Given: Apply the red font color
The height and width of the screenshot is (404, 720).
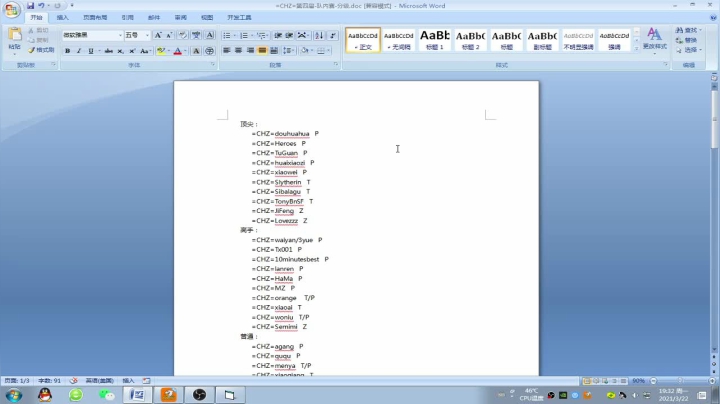Looking at the screenshot, I should click(x=178, y=51).
